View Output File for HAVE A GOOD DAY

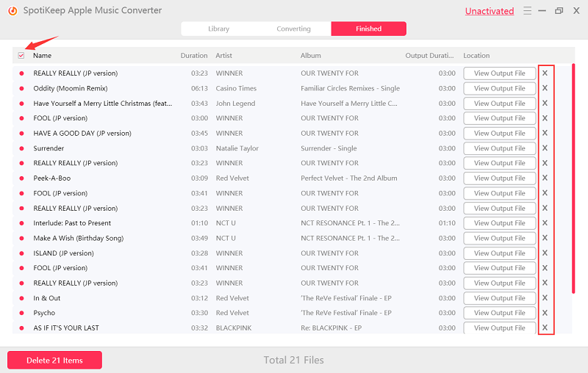click(x=500, y=134)
